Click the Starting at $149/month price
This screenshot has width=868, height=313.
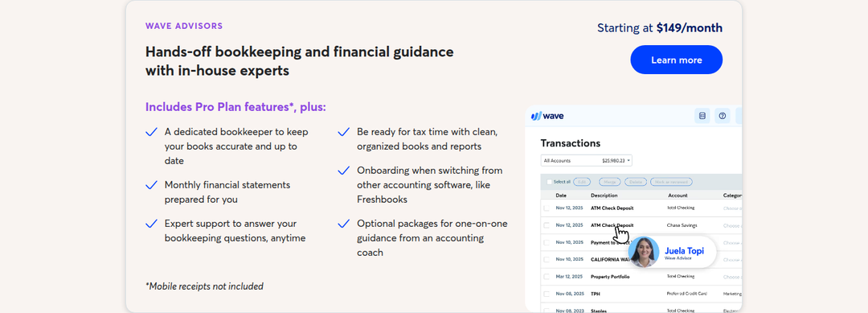(x=660, y=27)
